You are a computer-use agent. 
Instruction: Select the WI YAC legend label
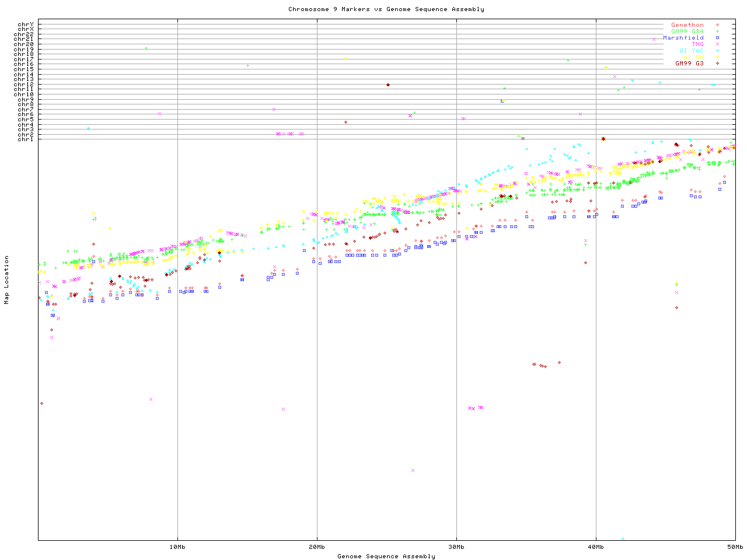[x=691, y=51]
